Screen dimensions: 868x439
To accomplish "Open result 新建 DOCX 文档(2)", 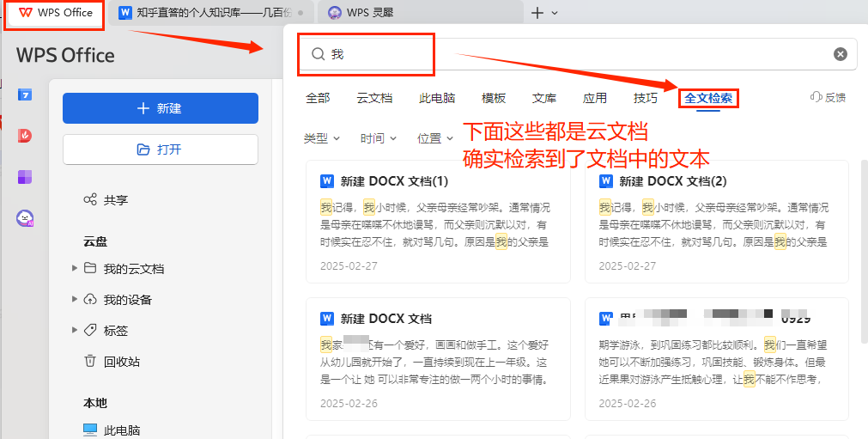I will 717,222.
